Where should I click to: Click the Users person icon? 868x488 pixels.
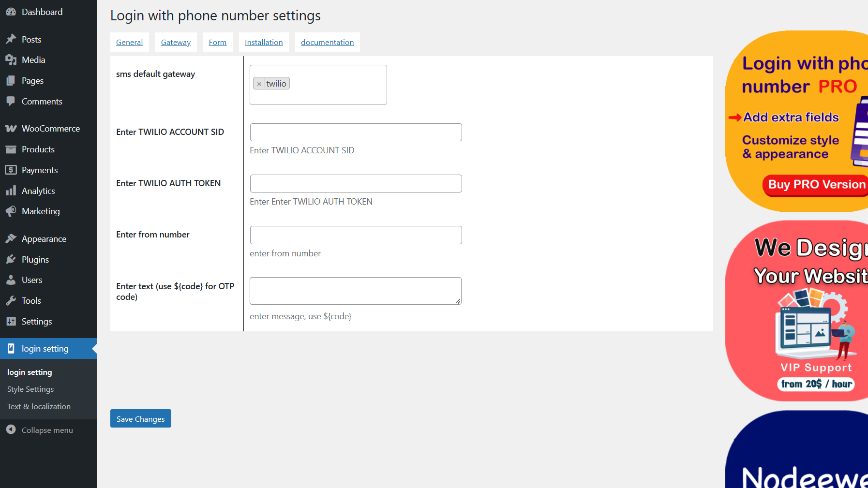tap(11, 280)
